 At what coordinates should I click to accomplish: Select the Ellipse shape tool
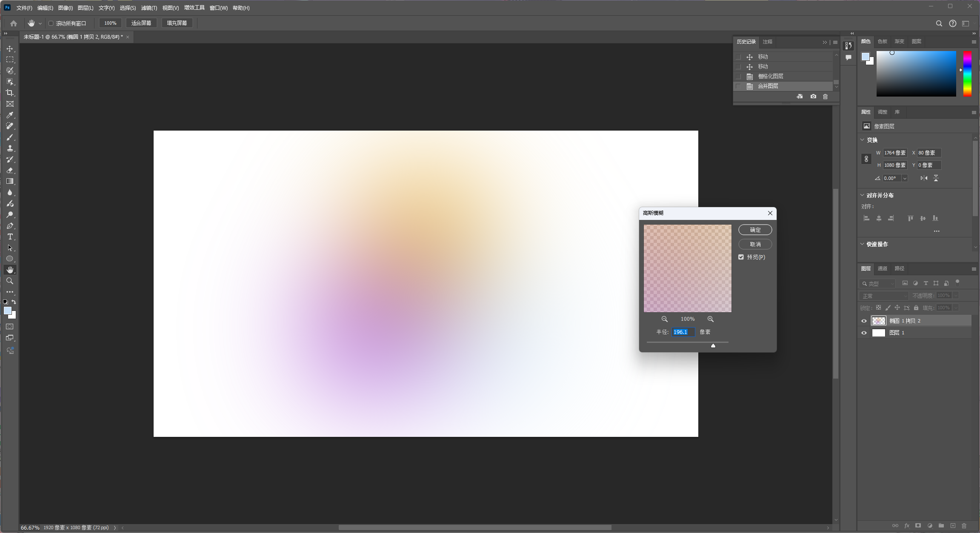(x=10, y=259)
